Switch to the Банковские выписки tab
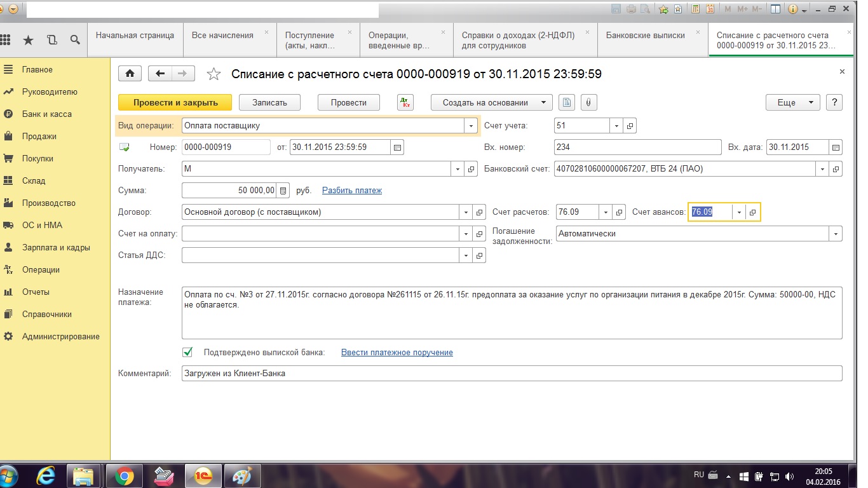Viewport: 868px width, 488px height. point(645,36)
